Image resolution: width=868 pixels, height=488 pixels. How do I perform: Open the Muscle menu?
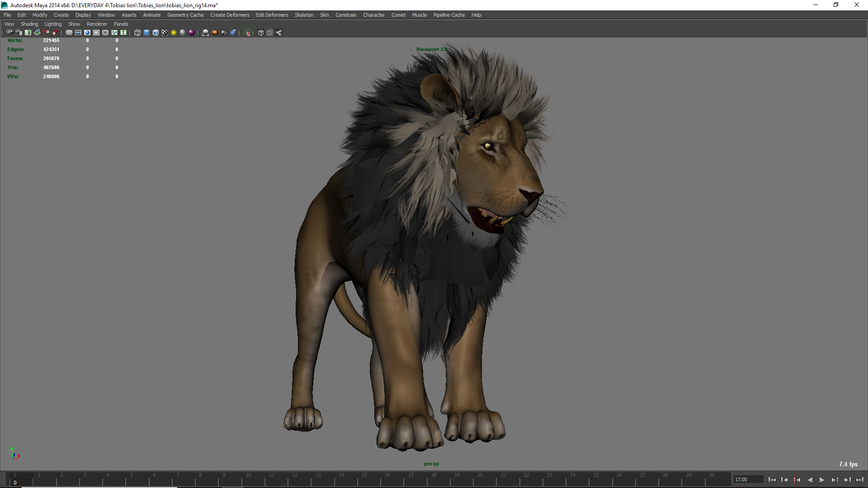point(419,15)
